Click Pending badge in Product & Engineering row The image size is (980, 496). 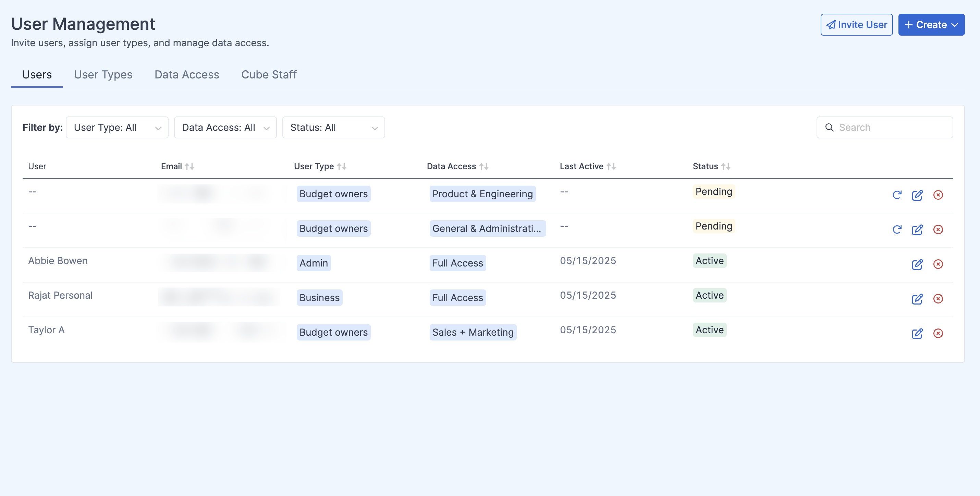714,191
